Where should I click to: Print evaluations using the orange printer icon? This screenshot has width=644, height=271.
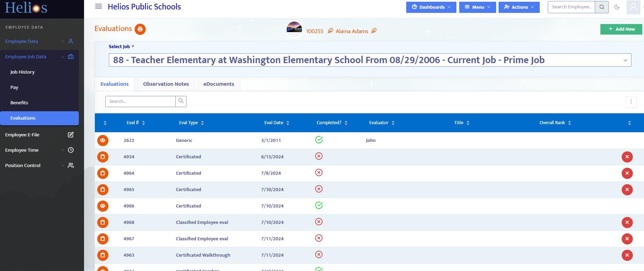point(140,29)
